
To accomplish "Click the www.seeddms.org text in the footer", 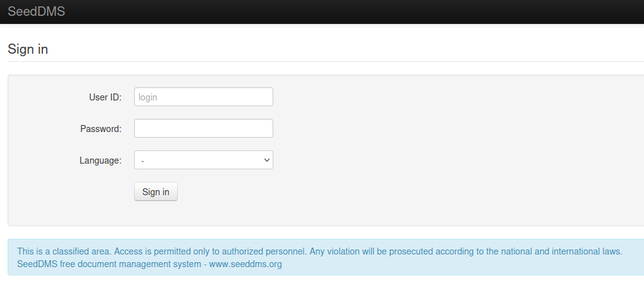I will click(246, 264).
